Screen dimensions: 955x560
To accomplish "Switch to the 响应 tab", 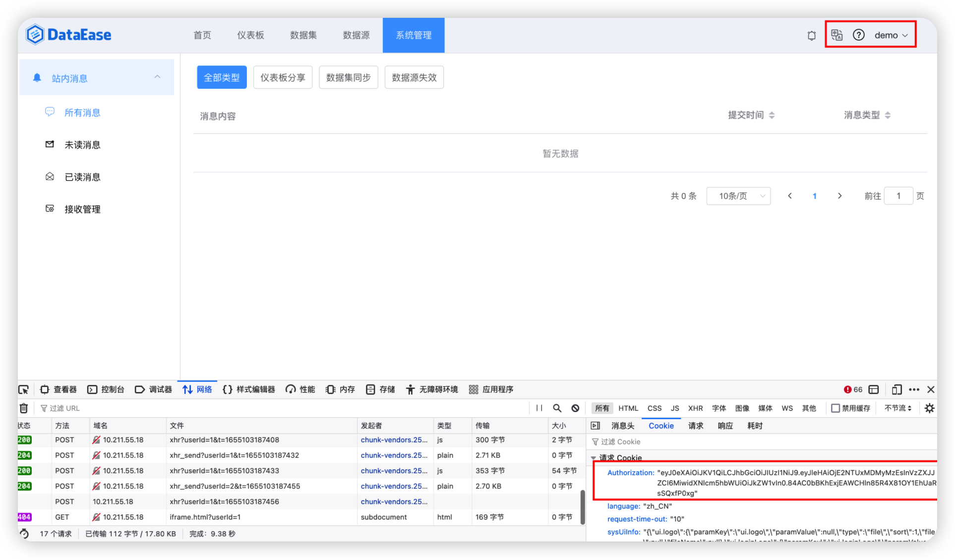I will pos(725,426).
